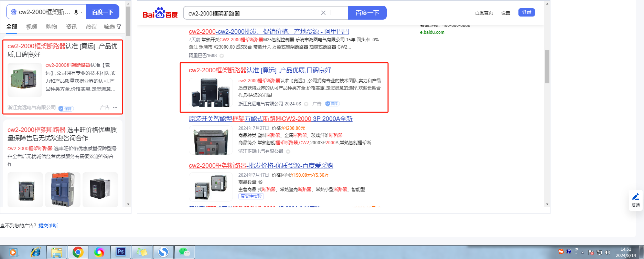
Task: Open the dropdown arrow beside the microphone
Action: pyautogui.click(x=82, y=12)
